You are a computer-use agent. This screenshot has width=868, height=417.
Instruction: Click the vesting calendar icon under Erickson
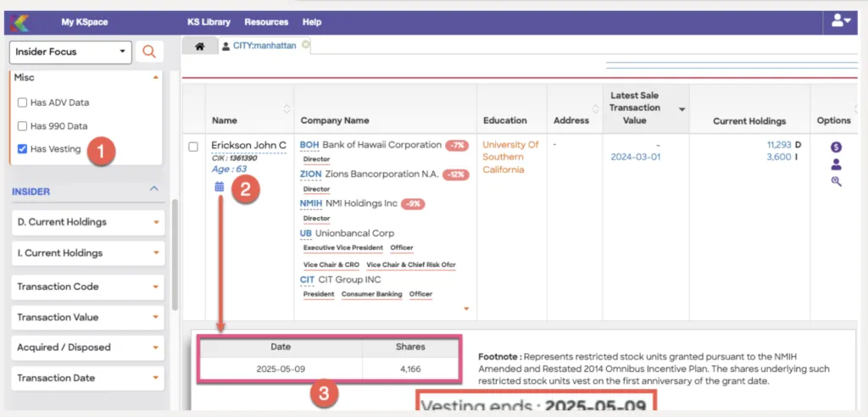pyautogui.click(x=220, y=186)
